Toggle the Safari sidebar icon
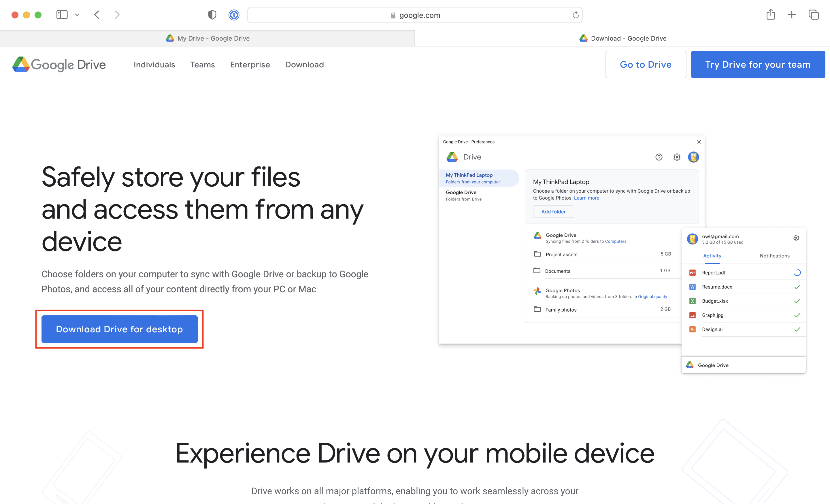The height and width of the screenshot is (504, 830). coord(62,15)
